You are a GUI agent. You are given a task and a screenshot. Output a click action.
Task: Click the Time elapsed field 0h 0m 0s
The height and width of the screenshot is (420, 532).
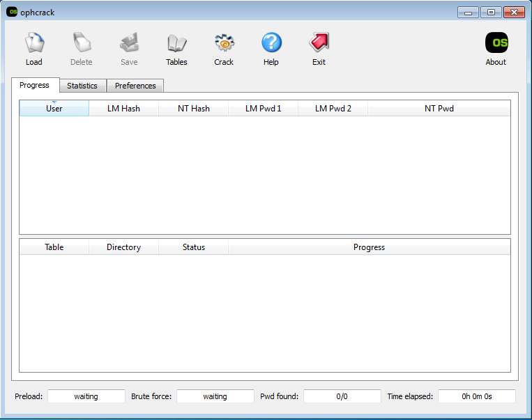click(x=477, y=396)
